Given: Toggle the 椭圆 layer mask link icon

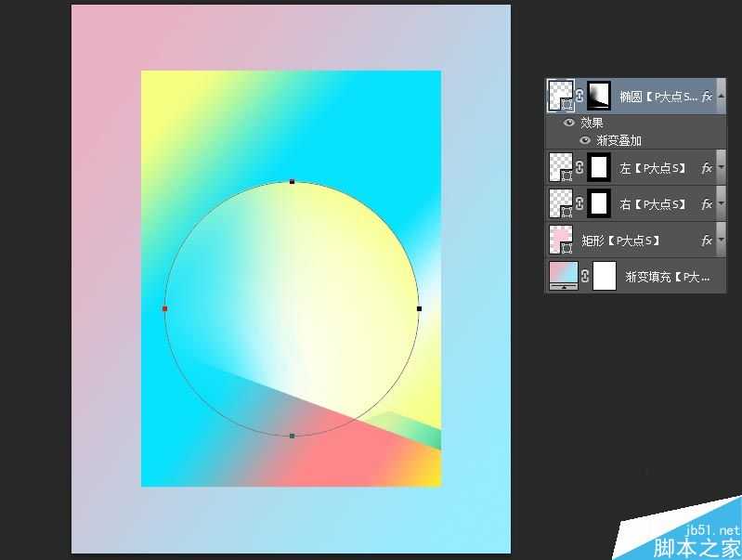Looking at the screenshot, I should [x=579, y=96].
